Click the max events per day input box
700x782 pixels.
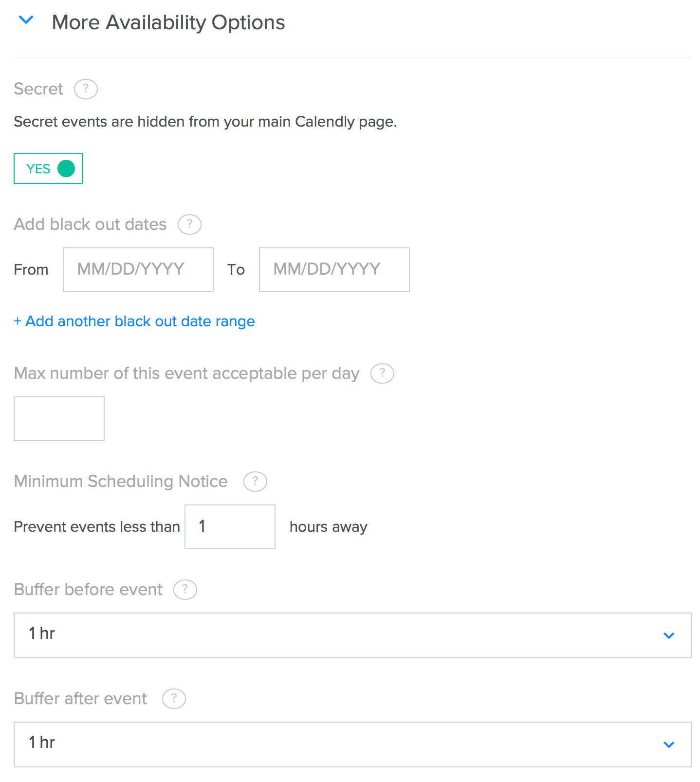59,419
